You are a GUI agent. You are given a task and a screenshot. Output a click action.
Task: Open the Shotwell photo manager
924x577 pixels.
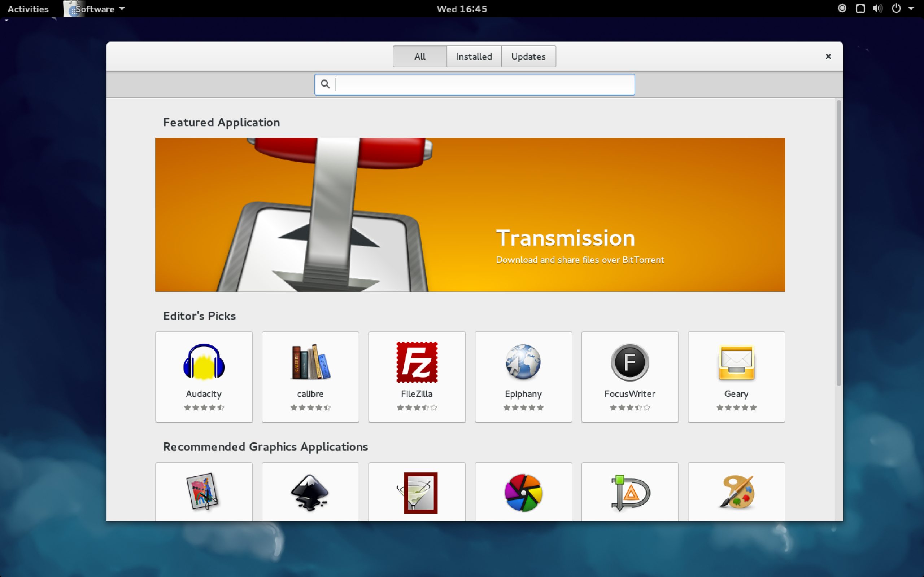(523, 492)
